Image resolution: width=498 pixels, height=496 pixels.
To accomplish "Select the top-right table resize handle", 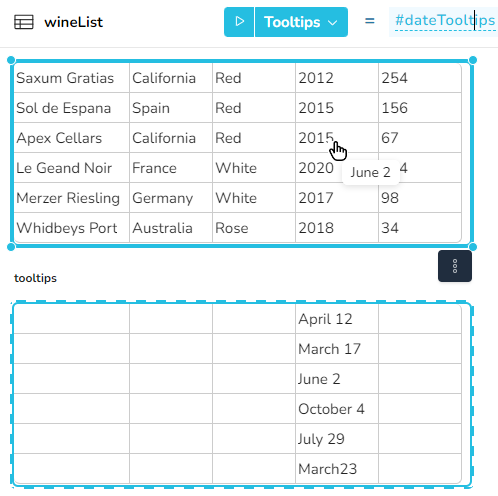I will [473, 60].
